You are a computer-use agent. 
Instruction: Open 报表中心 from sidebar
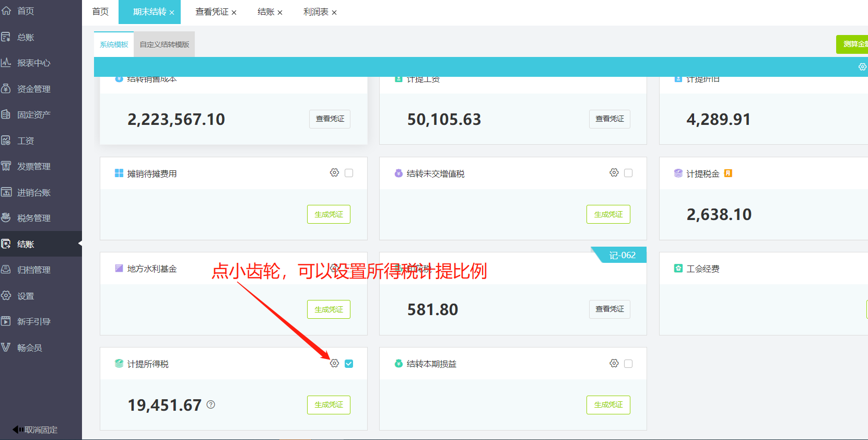coord(33,63)
